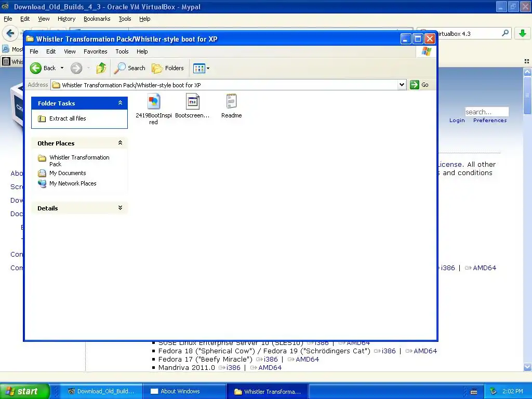
Task: Open Search in the Explorer toolbar
Action: pos(129,68)
